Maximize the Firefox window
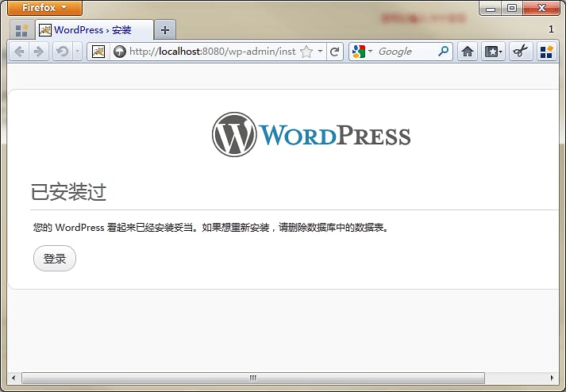The image size is (566, 392). [x=512, y=8]
